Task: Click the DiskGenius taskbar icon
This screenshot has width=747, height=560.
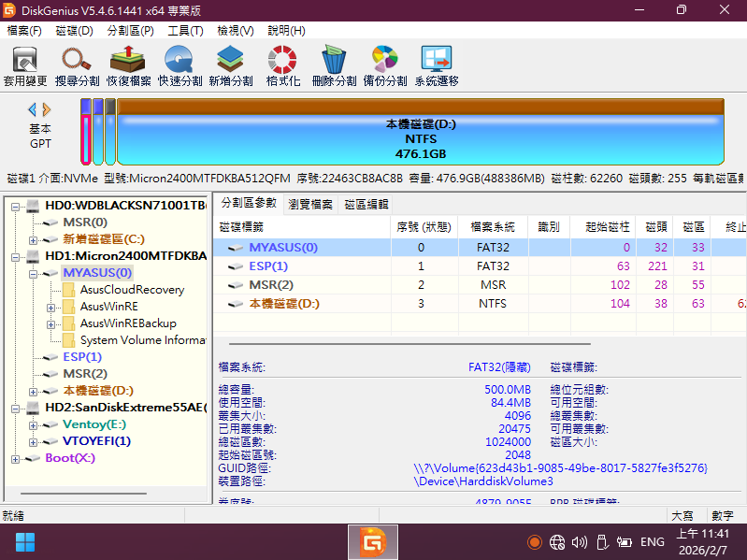Action: [372, 542]
